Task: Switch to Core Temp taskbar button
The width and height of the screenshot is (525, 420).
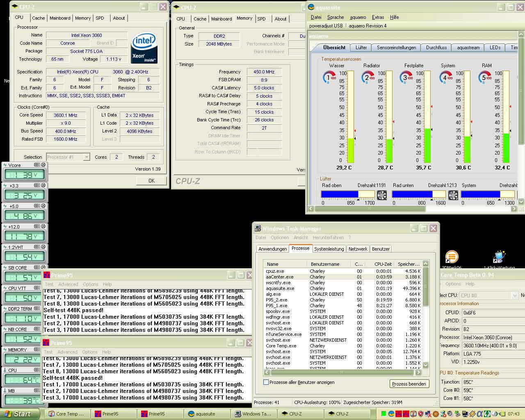Action: click(66, 414)
